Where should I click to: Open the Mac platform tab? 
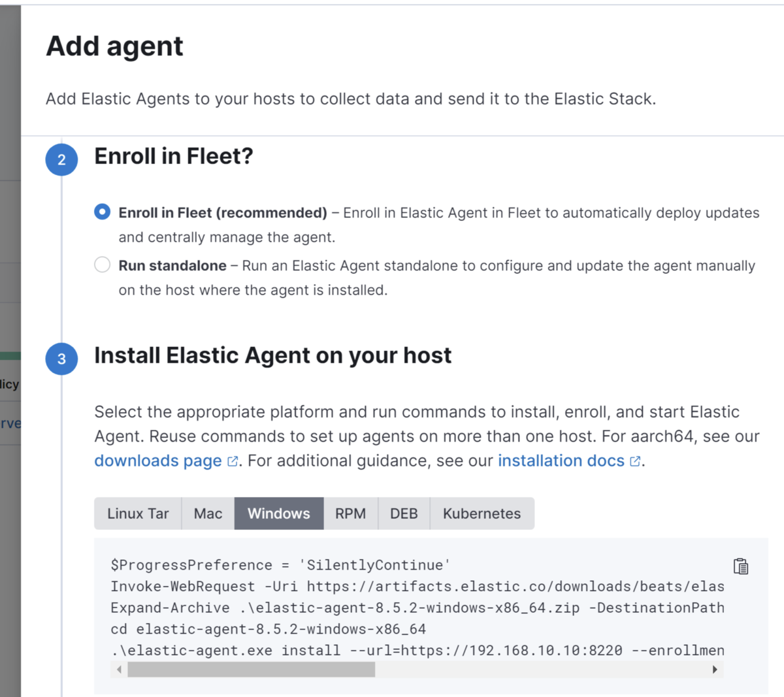[x=208, y=513]
